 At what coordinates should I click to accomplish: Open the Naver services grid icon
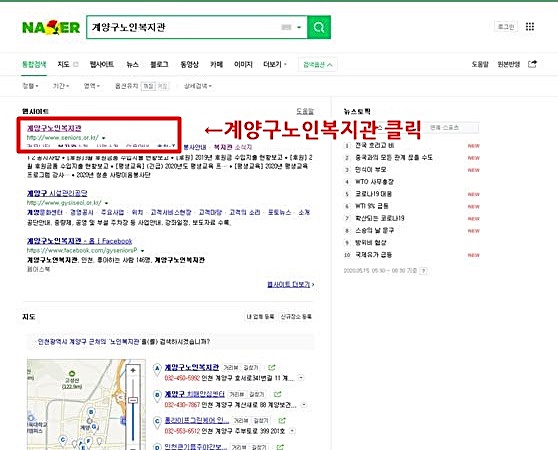[x=530, y=27]
